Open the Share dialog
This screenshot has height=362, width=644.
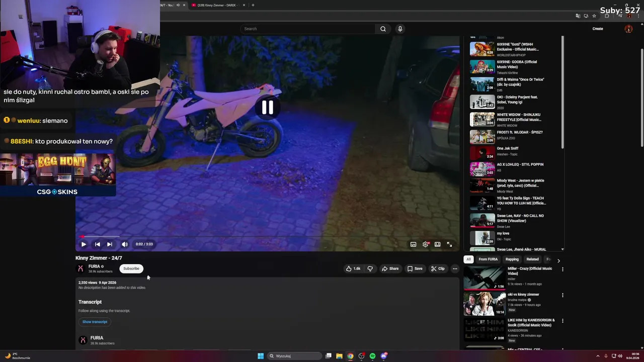390,268
